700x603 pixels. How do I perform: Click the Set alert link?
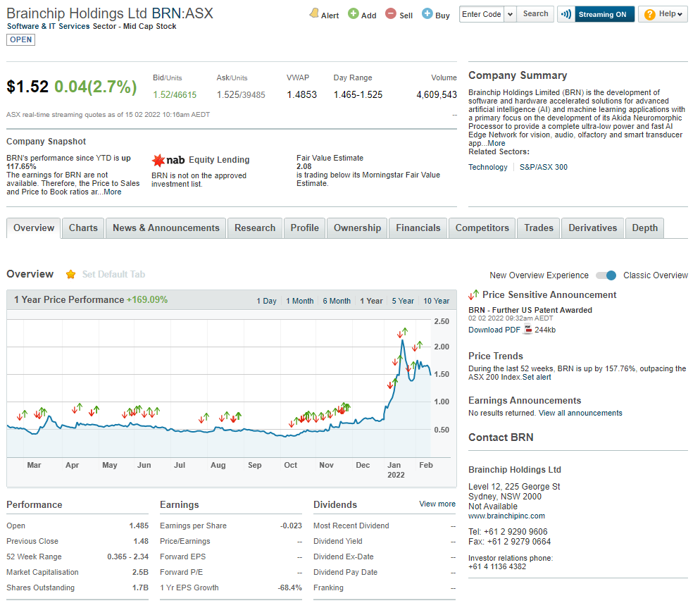pos(537,377)
